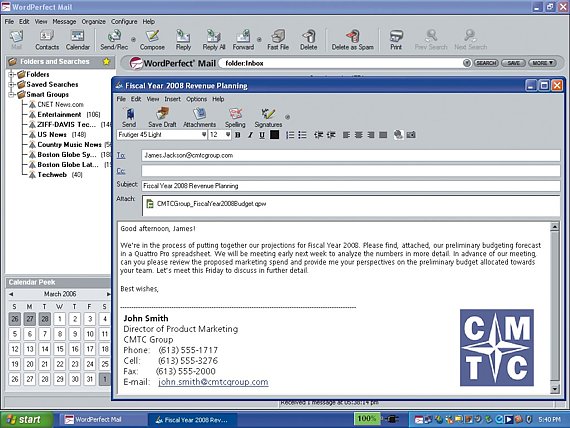The height and width of the screenshot is (428, 570).
Task: Click the Delete as Spam icon
Action: click(353, 40)
